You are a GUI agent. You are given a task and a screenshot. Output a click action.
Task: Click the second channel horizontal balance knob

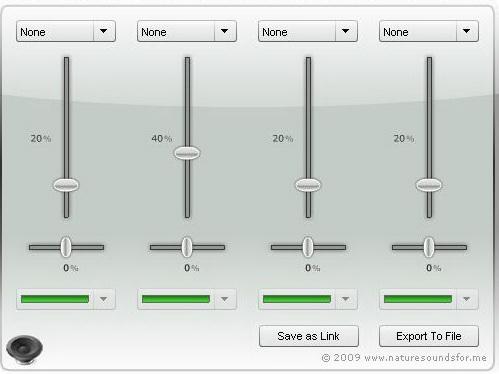coord(187,247)
